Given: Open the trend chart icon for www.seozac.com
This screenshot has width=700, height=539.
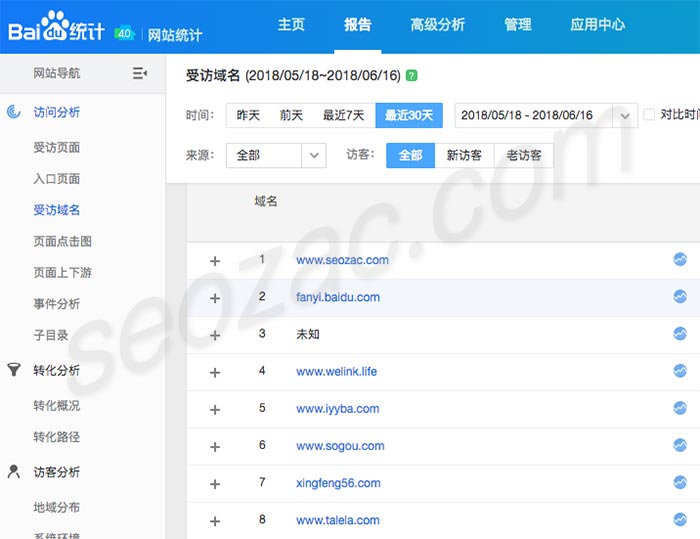Looking at the screenshot, I should pyautogui.click(x=680, y=259).
